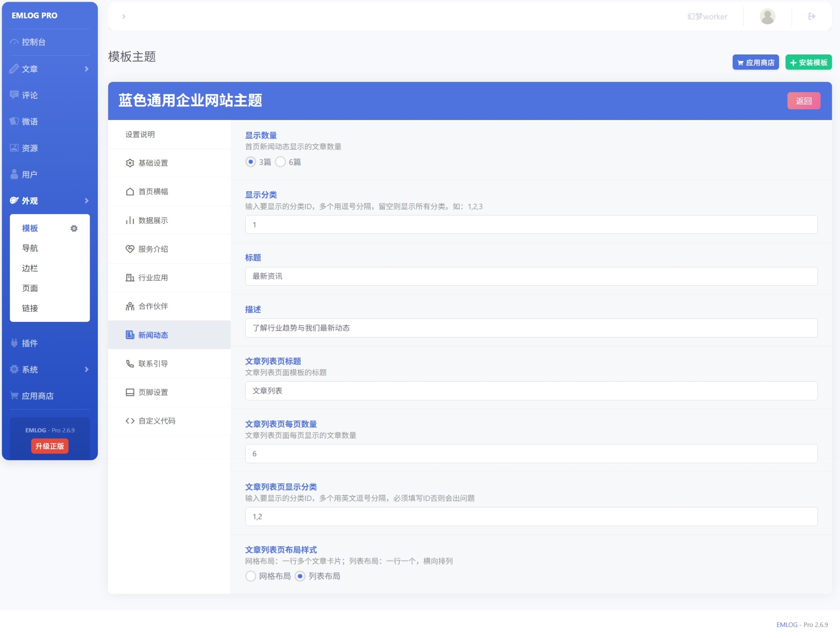Open the user avatar in header
Screen dimensions: 840x638
[x=767, y=16]
